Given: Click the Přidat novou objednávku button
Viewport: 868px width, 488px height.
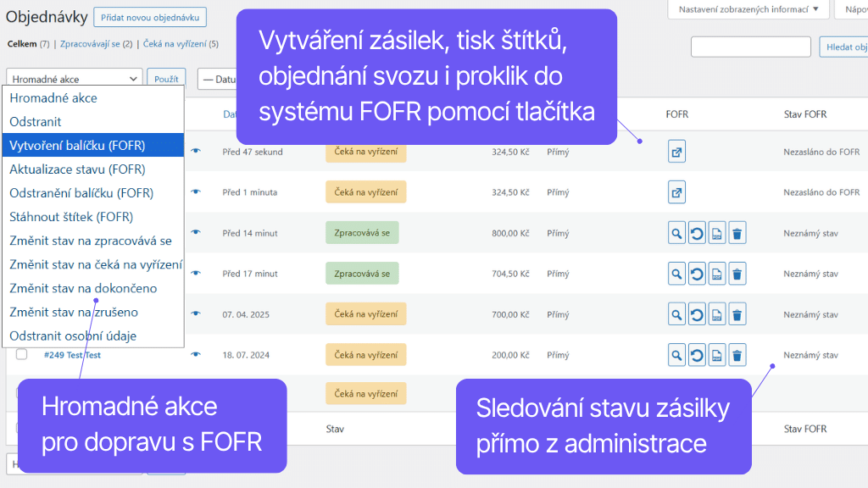Looking at the screenshot, I should [x=149, y=17].
